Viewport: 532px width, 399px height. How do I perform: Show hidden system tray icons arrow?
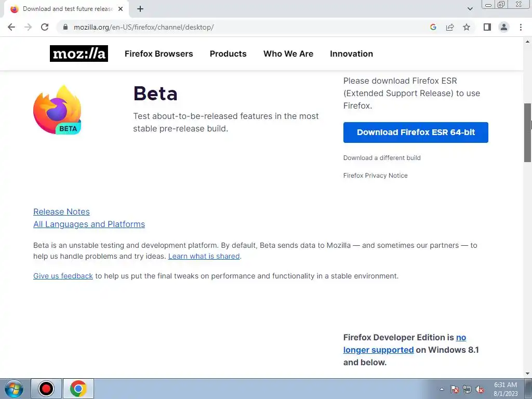coord(442,389)
